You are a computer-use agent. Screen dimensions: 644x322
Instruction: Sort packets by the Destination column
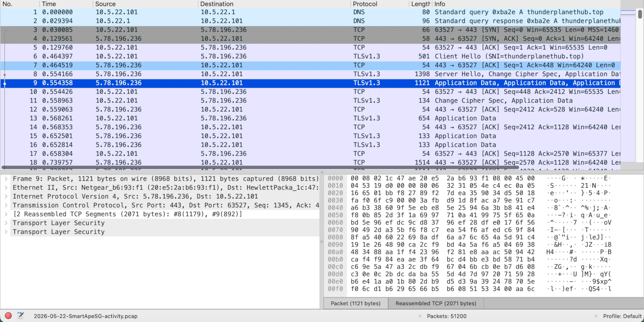click(x=275, y=4)
